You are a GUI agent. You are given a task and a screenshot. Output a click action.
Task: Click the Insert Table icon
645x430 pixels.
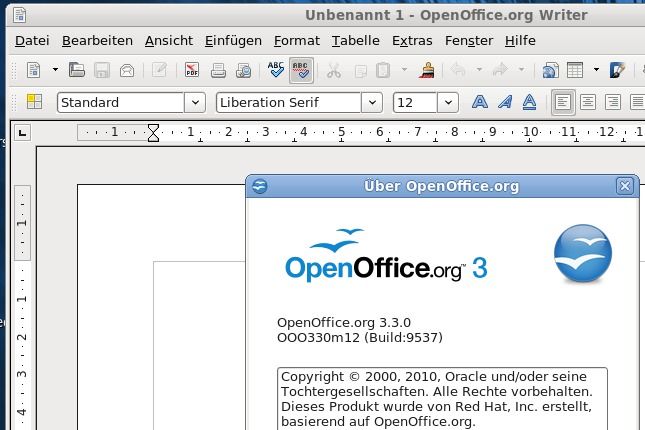pos(575,70)
